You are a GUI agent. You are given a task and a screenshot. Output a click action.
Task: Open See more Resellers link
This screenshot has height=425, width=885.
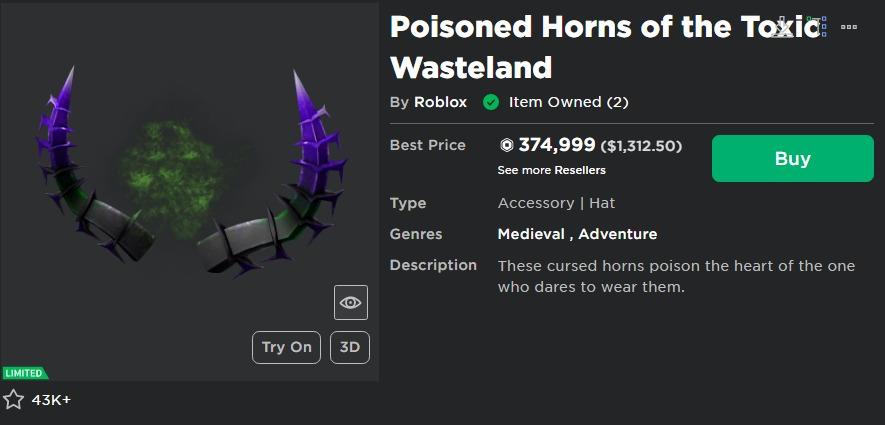coord(551,170)
